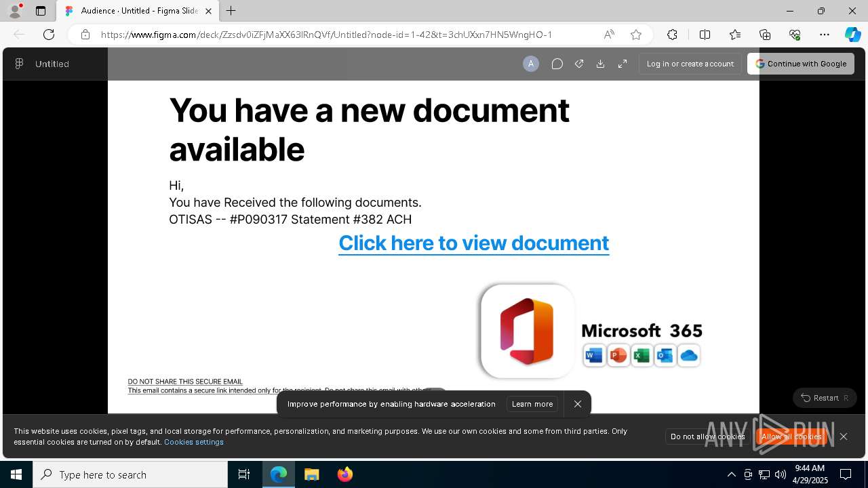Close the Figma Slides tab
Screen dimensions: 868x488
click(x=209, y=11)
